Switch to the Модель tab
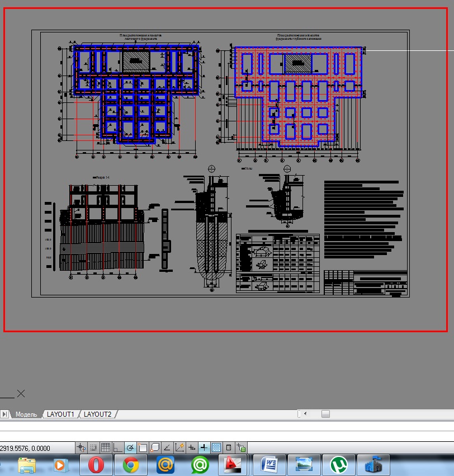The width and height of the screenshot is (454, 476). coord(26,414)
